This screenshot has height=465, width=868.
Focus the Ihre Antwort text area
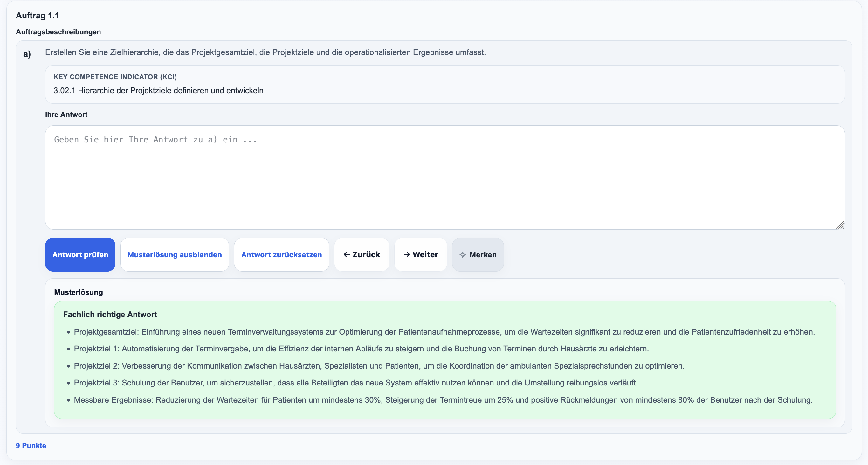pyautogui.click(x=445, y=177)
